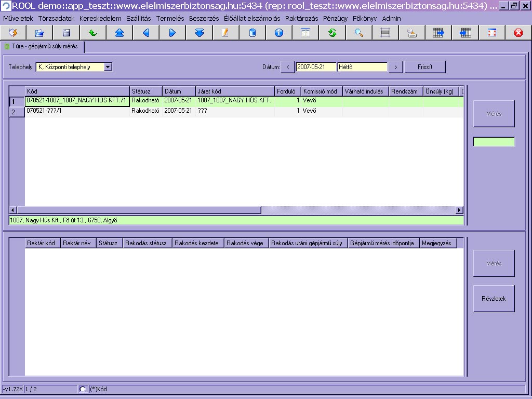Open the Pénzügy menu
This screenshot has height=399, width=532.
pyautogui.click(x=335, y=18)
